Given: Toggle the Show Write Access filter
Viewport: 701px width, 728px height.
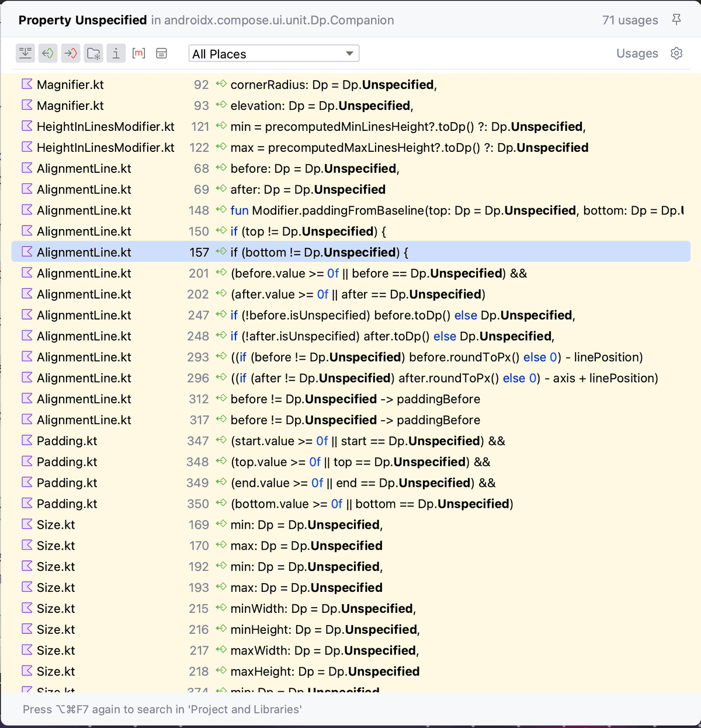Looking at the screenshot, I should pyautogui.click(x=71, y=53).
